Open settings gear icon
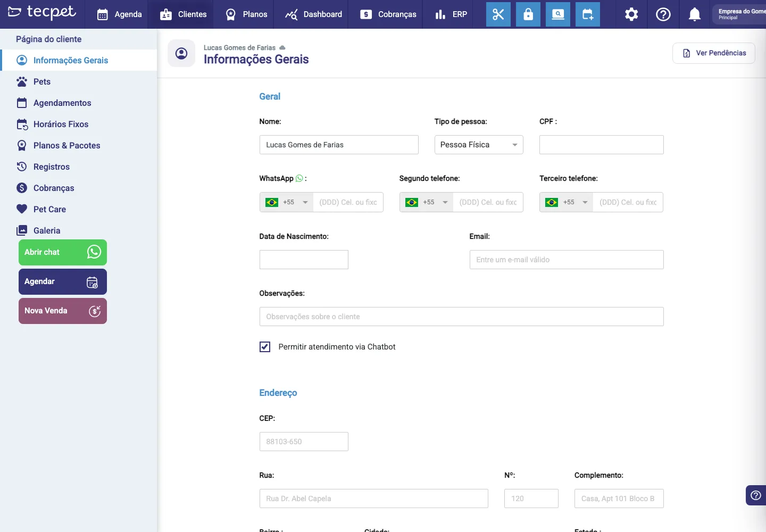 pos(631,14)
